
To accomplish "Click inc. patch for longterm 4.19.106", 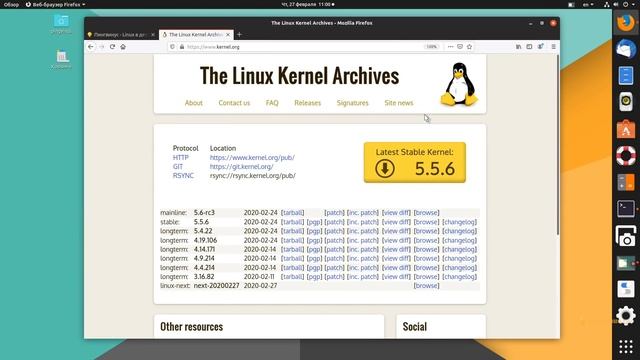I will coord(362,240).
